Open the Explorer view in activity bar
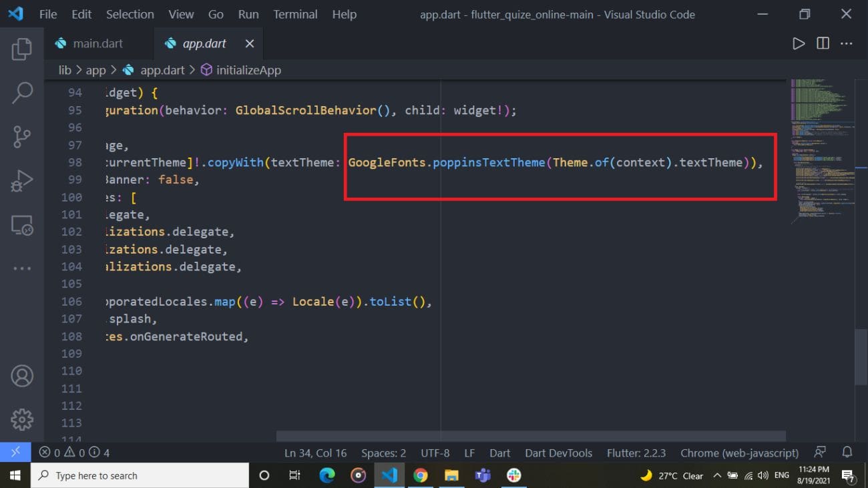This screenshot has width=868, height=488. click(x=22, y=49)
